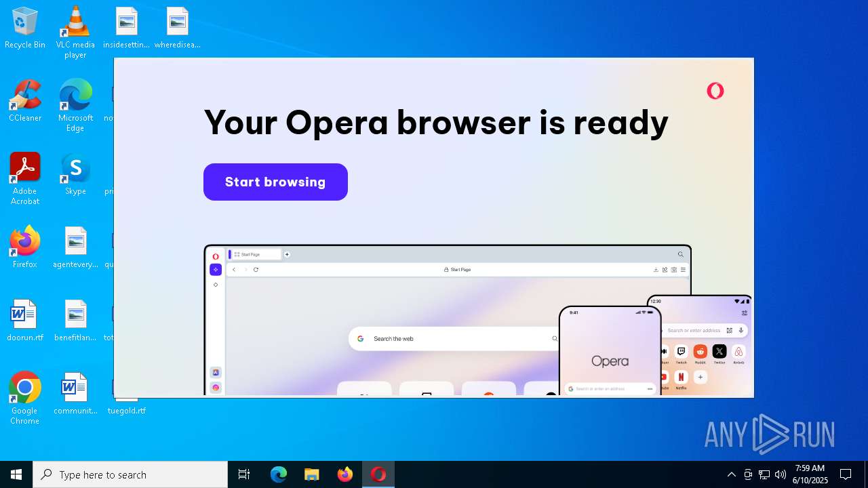Launch Edge from the taskbar

(279, 474)
